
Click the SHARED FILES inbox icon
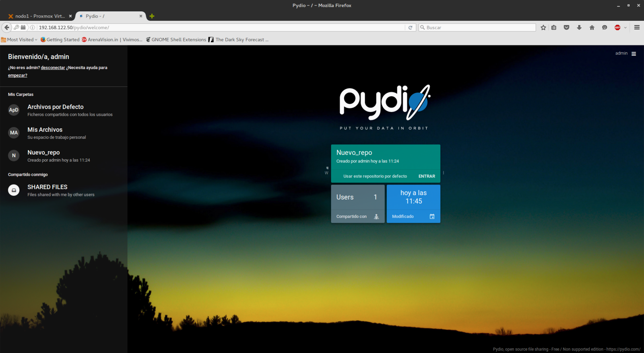point(14,190)
